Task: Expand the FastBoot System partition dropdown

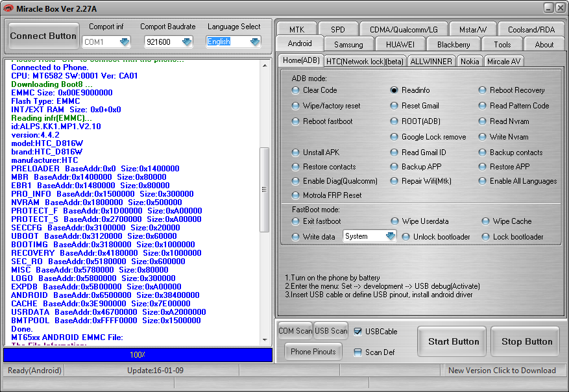Action: point(391,236)
